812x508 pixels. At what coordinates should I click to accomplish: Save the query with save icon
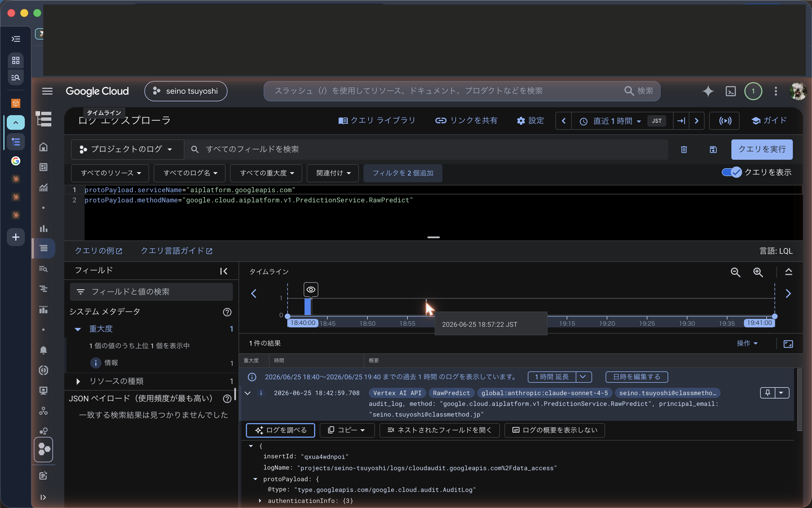coord(713,150)
